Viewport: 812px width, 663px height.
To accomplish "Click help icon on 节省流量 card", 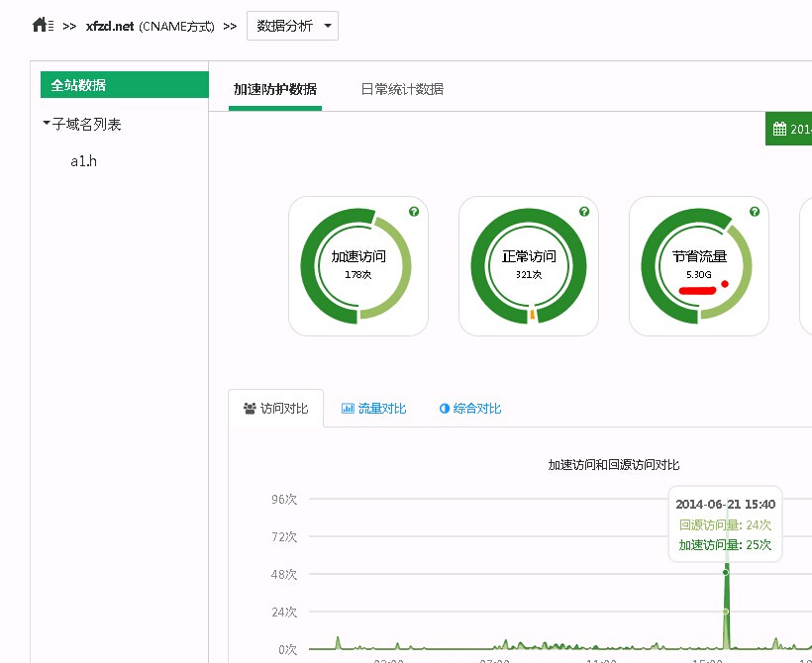I will point(755,211).
